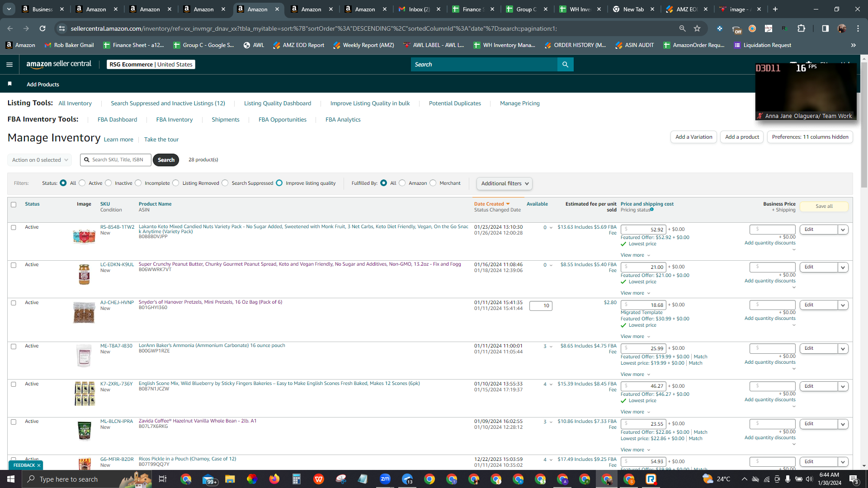Reload the page with browser refresh icon
This screenshot has width=868, height=488.
click(42, 28)
